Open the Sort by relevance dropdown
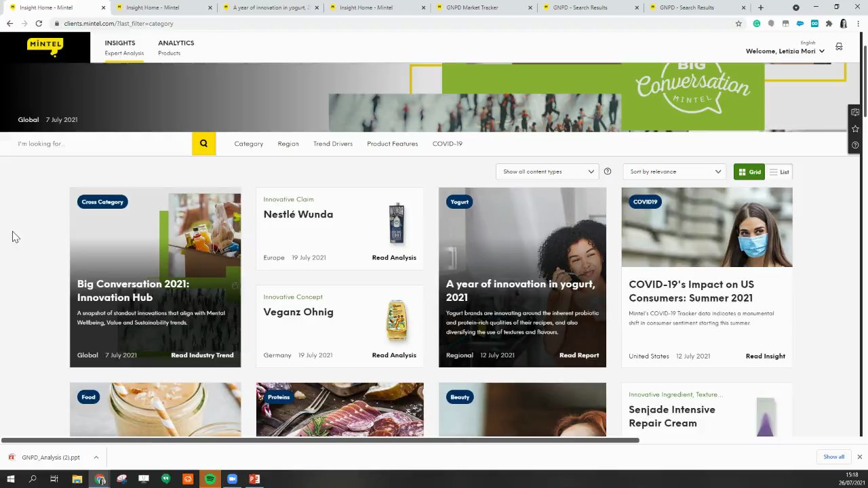Image resolution: width=868 pixels, height=488 pixels. (675, 171)
